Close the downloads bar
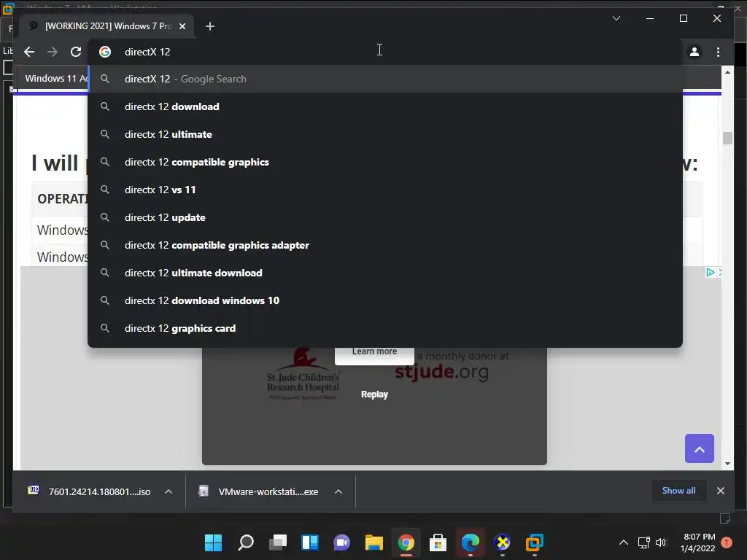 [x=720, y=491]
